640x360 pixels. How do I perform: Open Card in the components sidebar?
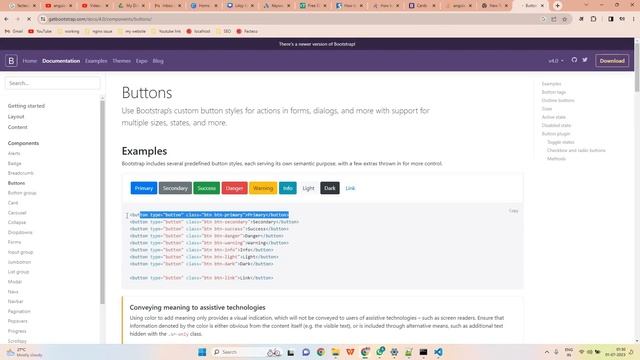(13, 203)
